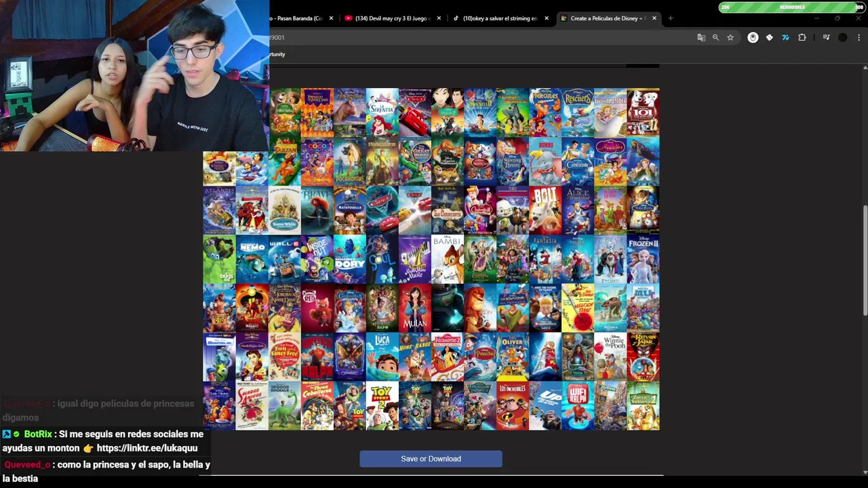Open the browser profile avatar
Image resolution: width=868 pixels, height=488 pixels.
pyautogui.click(x=843, y=38)
